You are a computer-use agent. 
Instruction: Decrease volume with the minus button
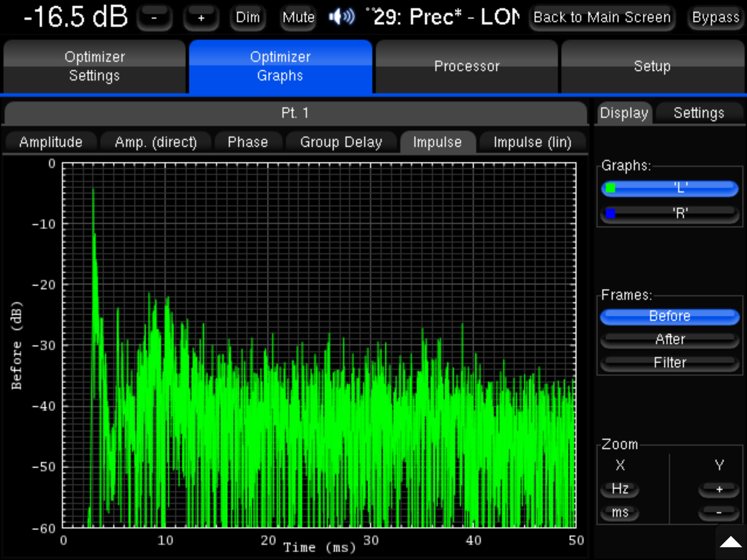coord(154,18)
